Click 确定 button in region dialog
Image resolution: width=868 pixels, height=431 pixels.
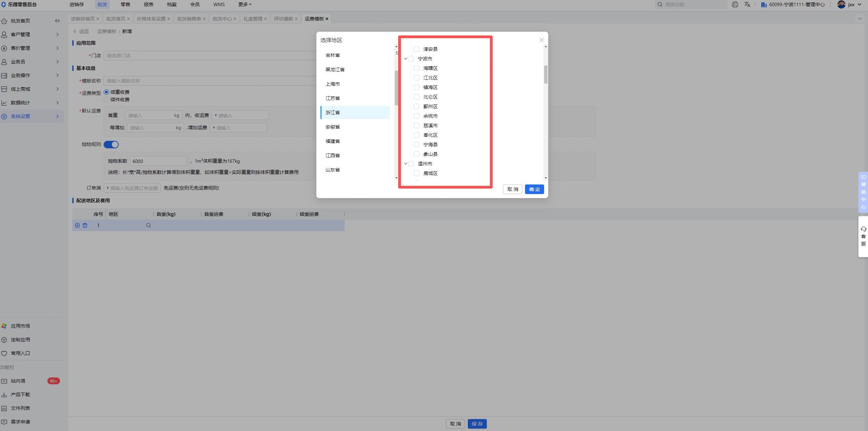coord(534,189)
